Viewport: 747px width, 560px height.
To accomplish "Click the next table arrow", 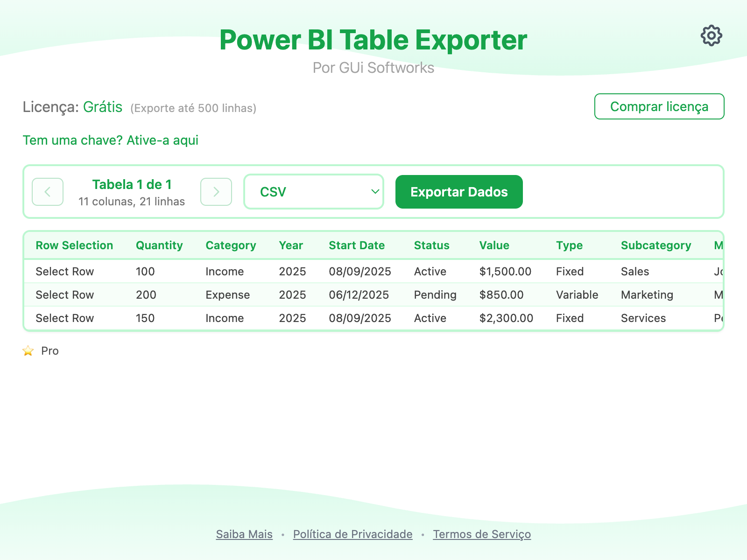I will 216,191.
